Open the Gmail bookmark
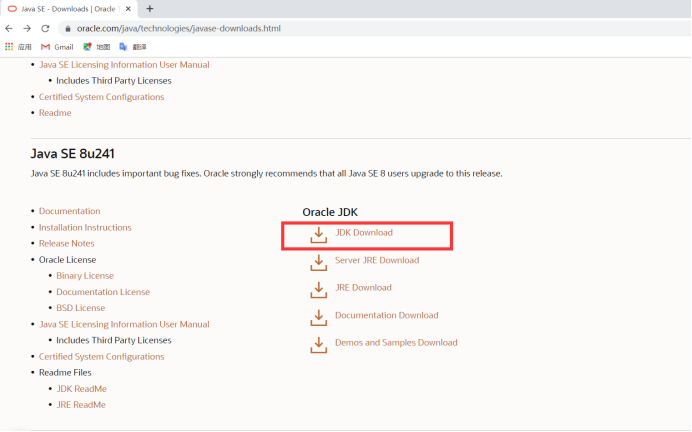This screenshot has width=692, height=432. pos(57,47)
